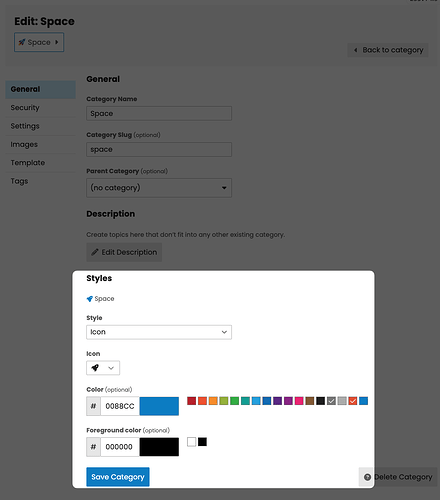Viewport: 440px width, 500px height.
Task: Click the Space preview badge under Styles
Action: pos(100,299)
